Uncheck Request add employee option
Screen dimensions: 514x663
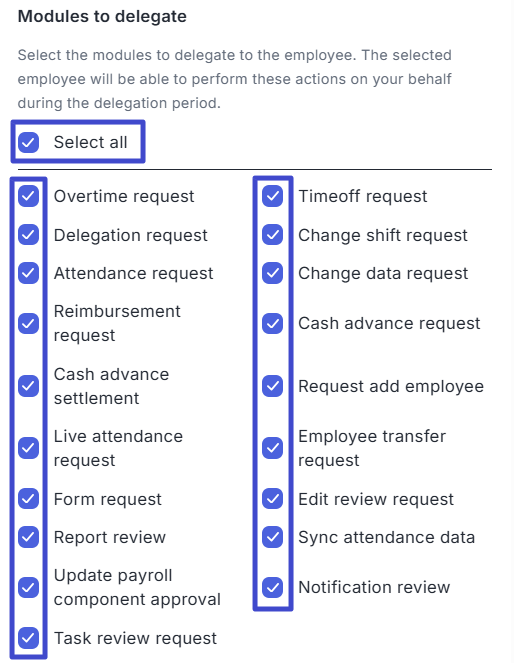(x=273, y=386)
